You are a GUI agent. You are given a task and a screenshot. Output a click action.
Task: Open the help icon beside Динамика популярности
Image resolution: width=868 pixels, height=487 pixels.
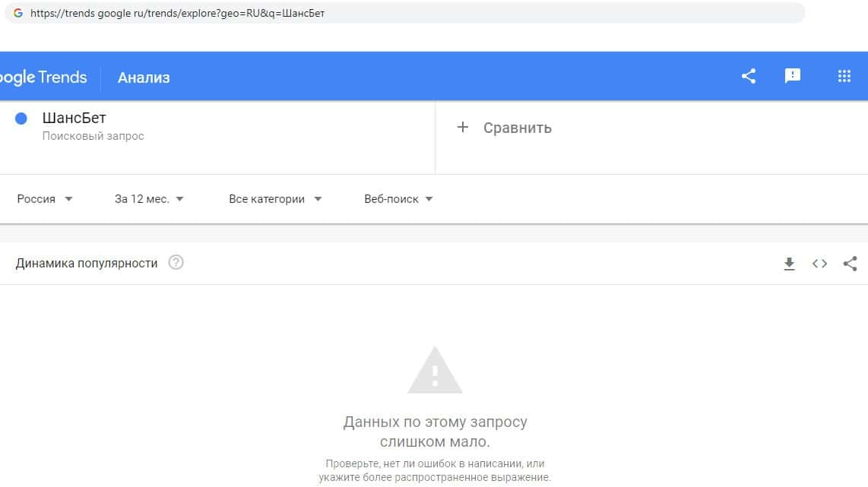click(176, 263)
